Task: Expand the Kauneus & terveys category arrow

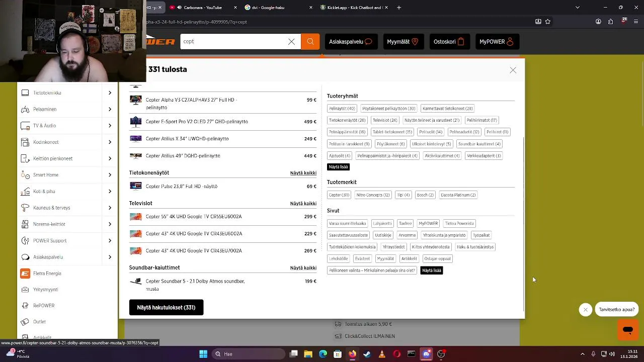Action: pyautogui.click(x=110, y=208)
